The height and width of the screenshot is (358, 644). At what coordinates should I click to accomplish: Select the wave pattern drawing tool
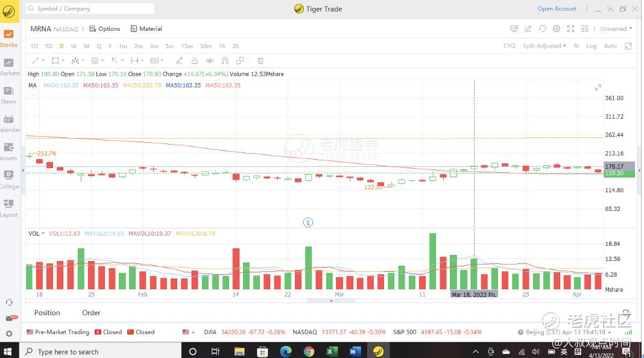(x=75, y=61)
